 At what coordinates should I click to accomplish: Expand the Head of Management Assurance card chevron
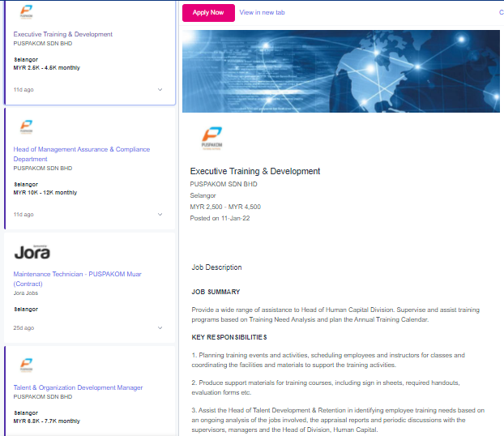tap(160, 215)
